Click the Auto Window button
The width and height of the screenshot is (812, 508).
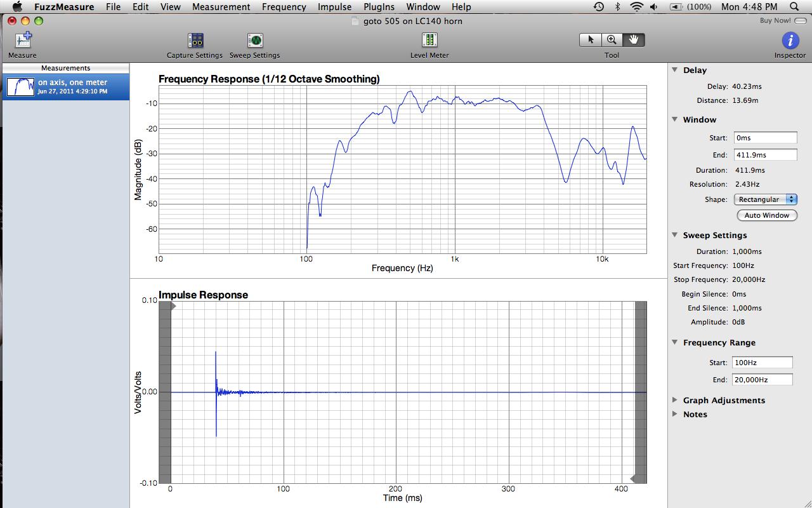click(x=767, y=215)
